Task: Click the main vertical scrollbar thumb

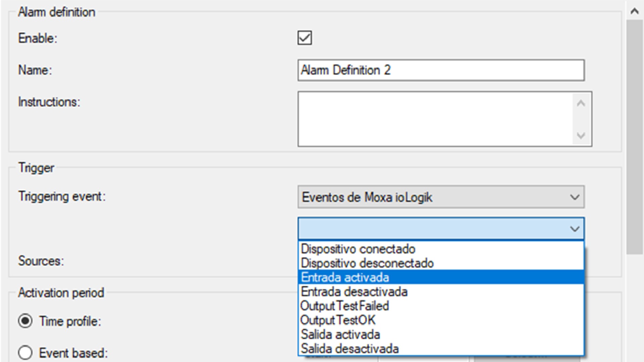Action: click(634, 134)
